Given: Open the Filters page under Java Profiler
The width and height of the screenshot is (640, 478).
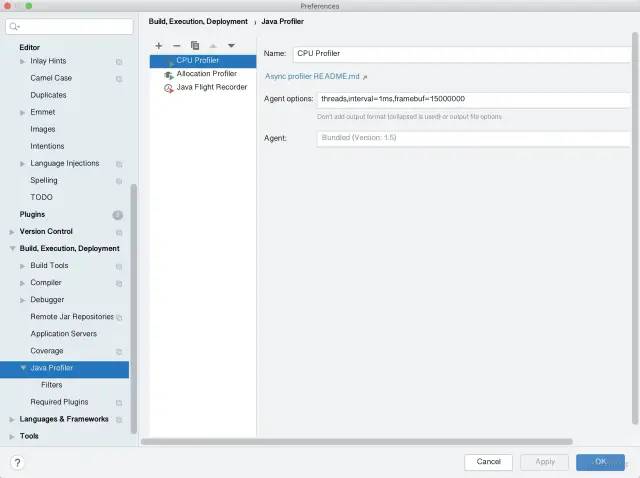Looking at the screenshot, I should point(52,385).
